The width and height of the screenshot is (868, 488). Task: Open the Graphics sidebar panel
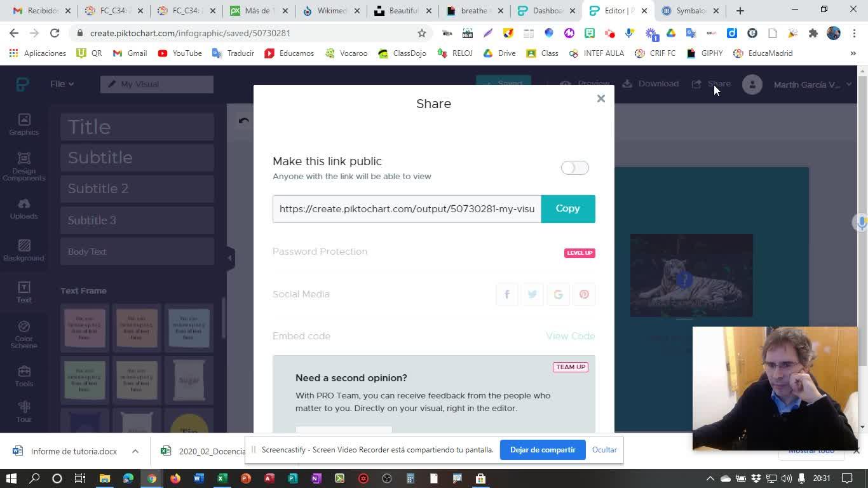click(x=24, y=125)
